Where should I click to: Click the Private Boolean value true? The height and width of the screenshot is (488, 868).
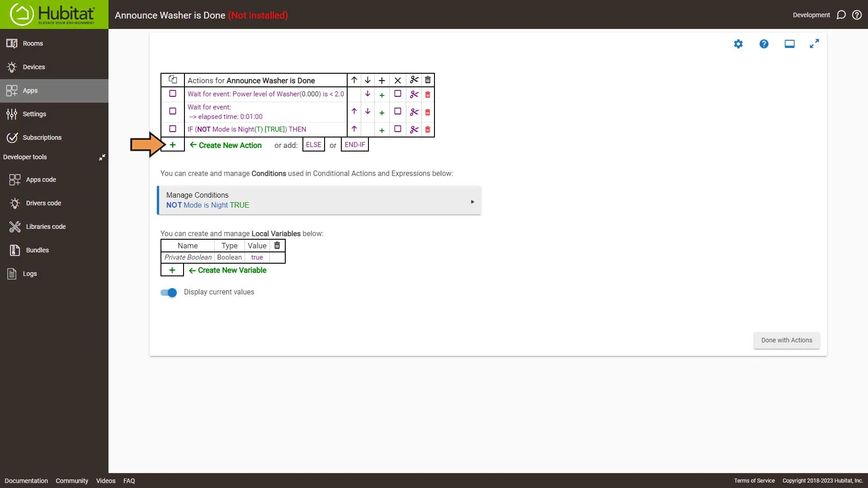[257, 257]
